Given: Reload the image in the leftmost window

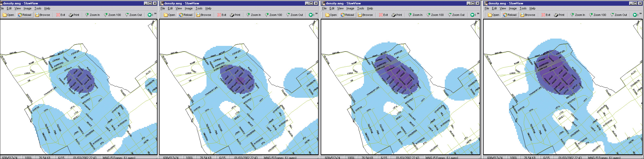Looking at the screenshot, I should (25, 15).
